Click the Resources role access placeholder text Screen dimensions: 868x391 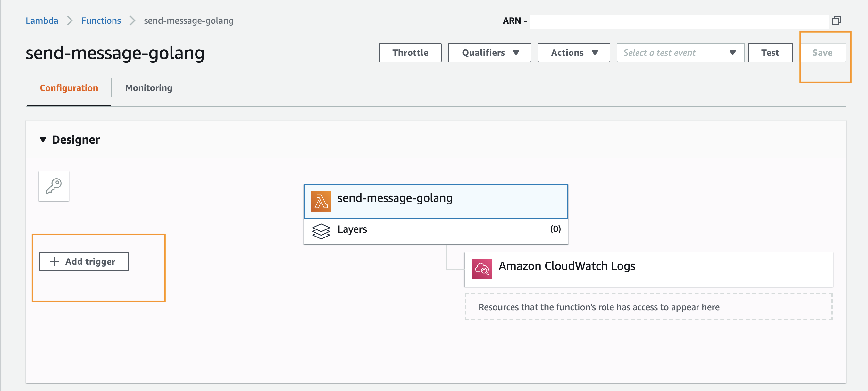pyautogui.click(x=599, y=307)
